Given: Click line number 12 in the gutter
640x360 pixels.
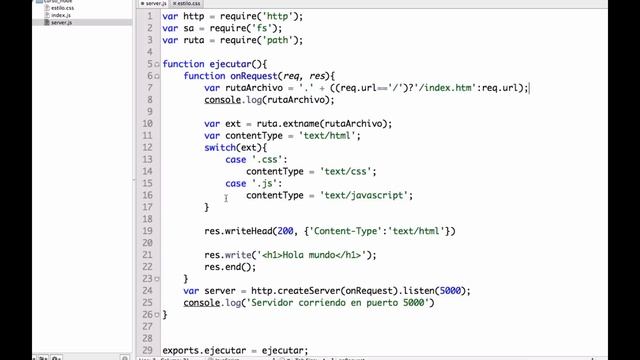Looking at the screenshot, I should (x=147, y=147).
